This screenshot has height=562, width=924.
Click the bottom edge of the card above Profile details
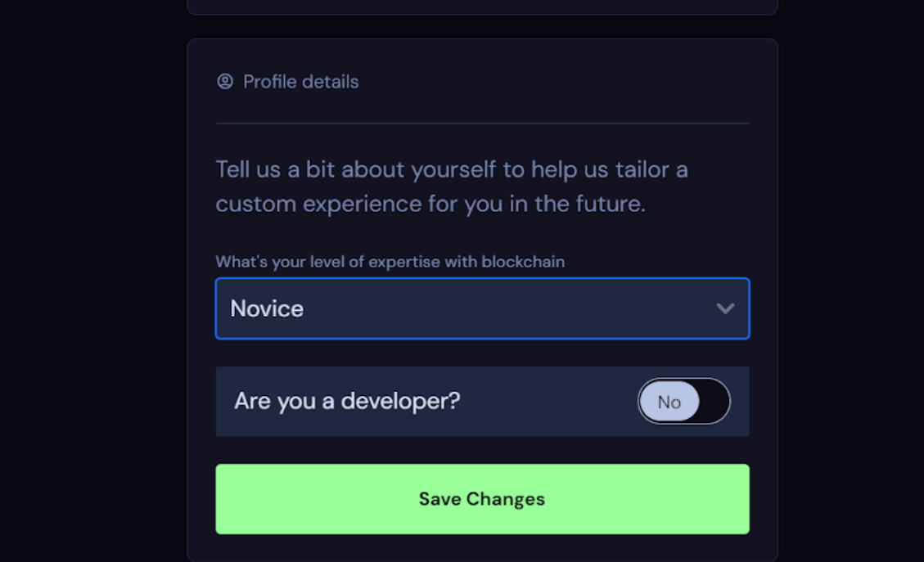click(483, 13)
